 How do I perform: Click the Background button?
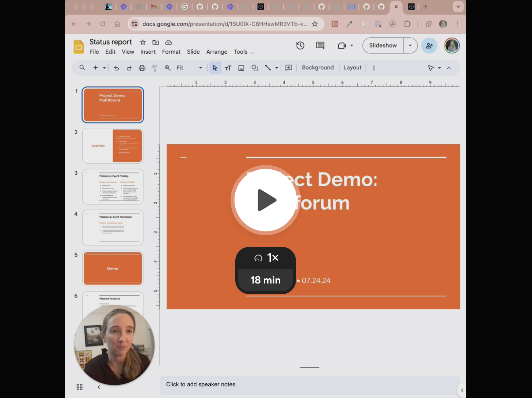point(318,68)
